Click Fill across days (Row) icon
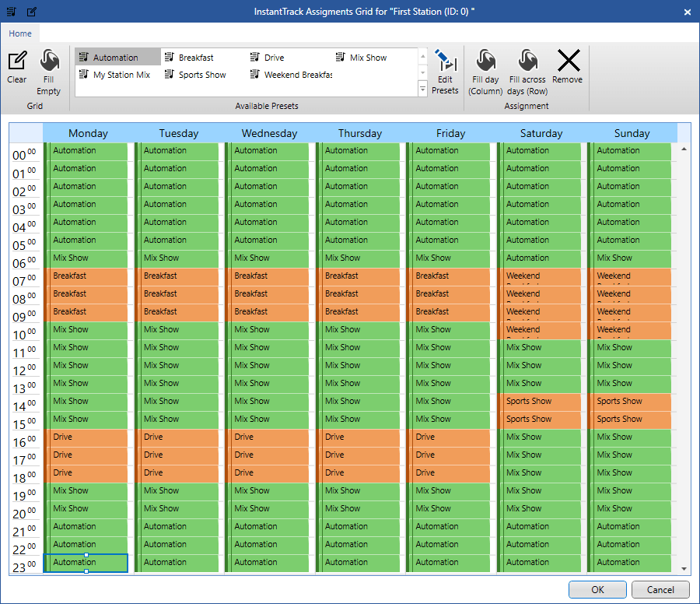700x604 pixels. pyautogui.click(x=527, y=61)
